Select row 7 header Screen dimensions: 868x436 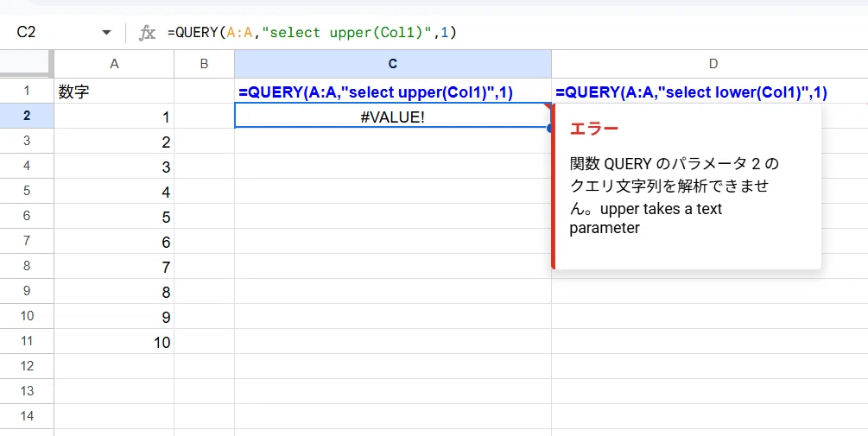click(x=27, y=241)
